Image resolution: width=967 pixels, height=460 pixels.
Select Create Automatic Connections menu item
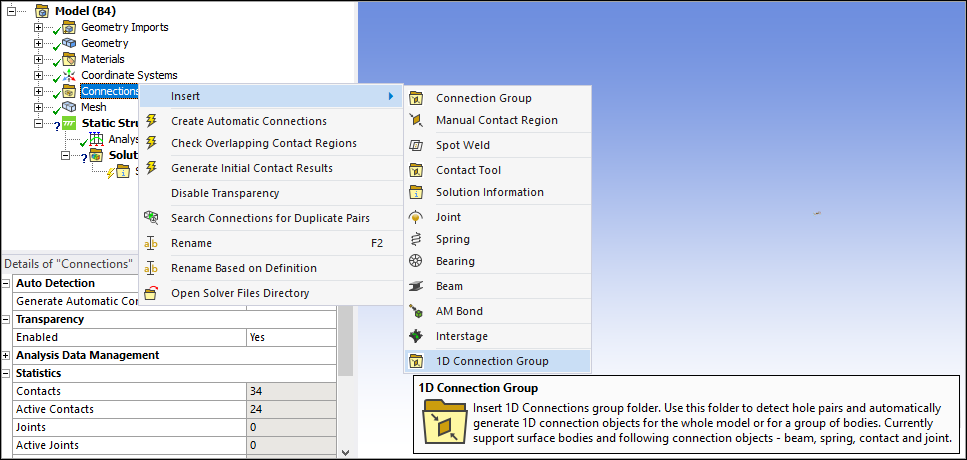[x=248, y=121]
